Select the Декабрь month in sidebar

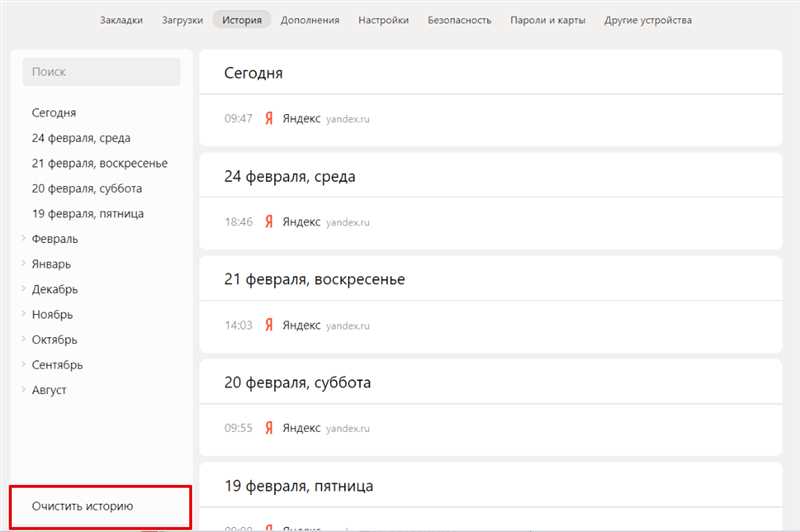55,289
